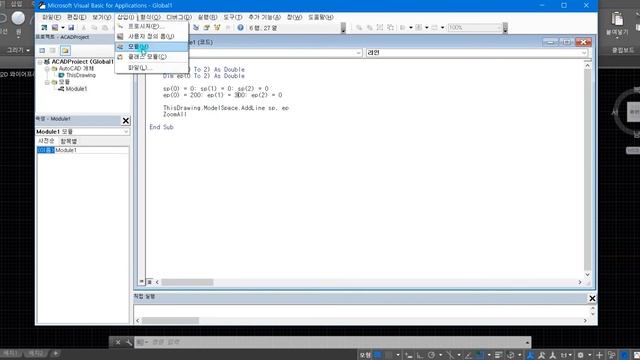Choose 모듈(M) from Insert menu
640x360 pixels.
click(x=151, y=47)
